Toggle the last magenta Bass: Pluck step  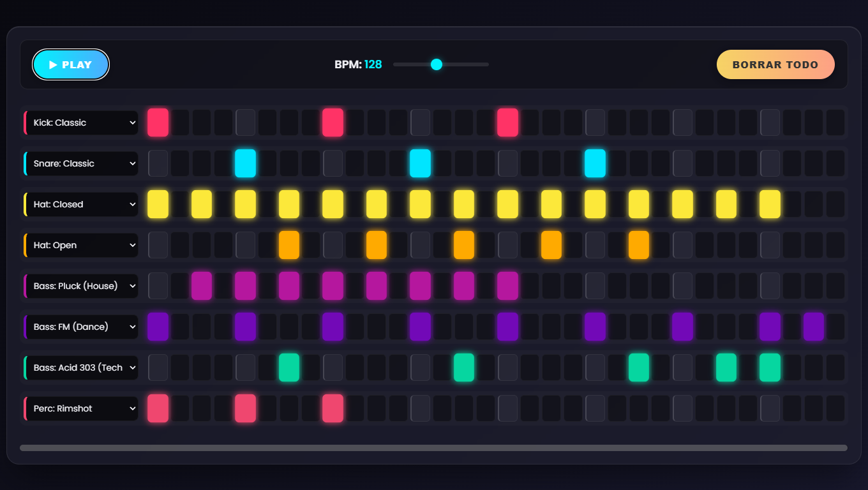tap(508, 286)
